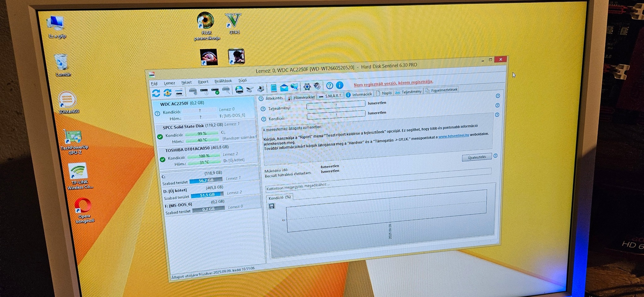
Task: Click the speaker sound toolbar icon
Action: [317, 86]
